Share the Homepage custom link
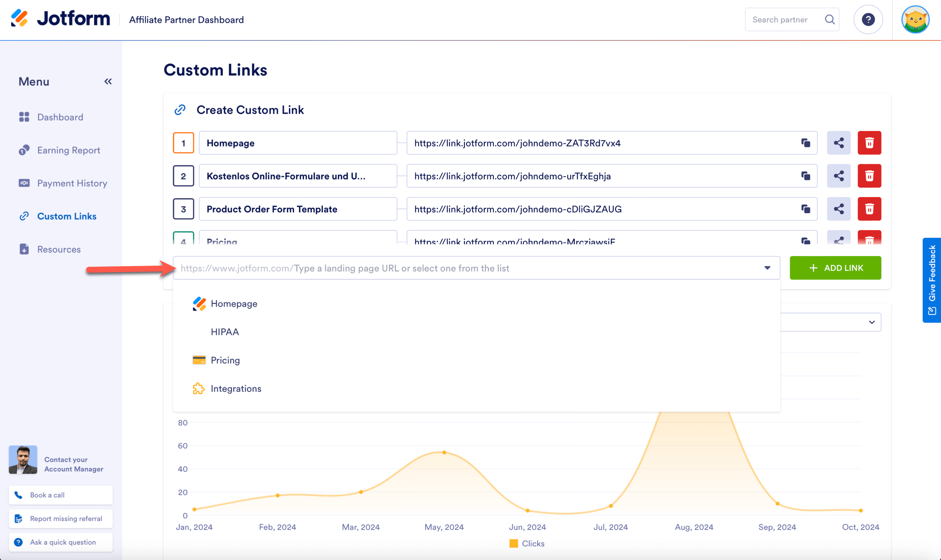941x560 pixels. pyautogui.click(x=838, y=143)
